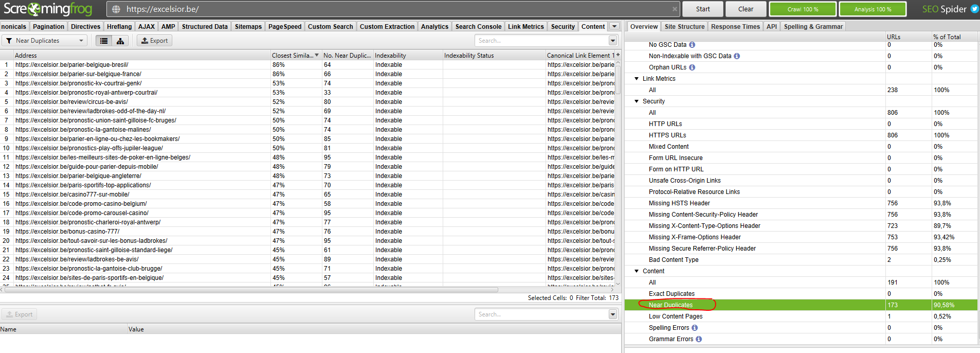Open the Structured Data tab

(x=204, y=26)
